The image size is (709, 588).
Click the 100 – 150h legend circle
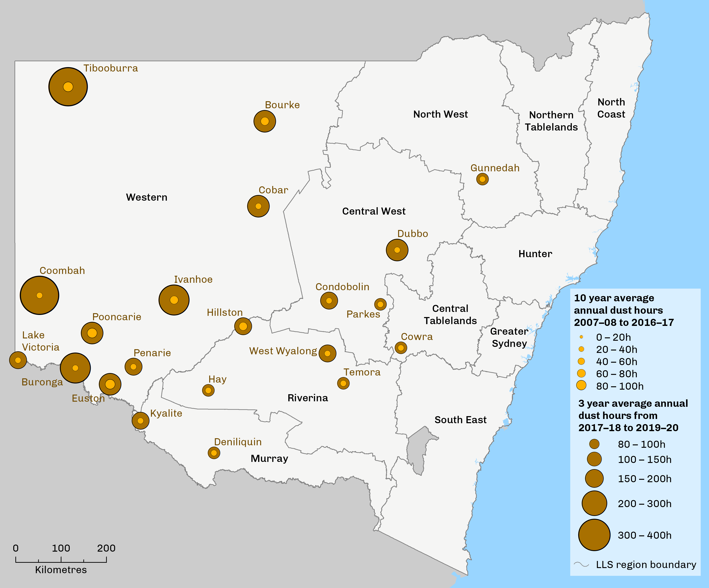[594, 459]
